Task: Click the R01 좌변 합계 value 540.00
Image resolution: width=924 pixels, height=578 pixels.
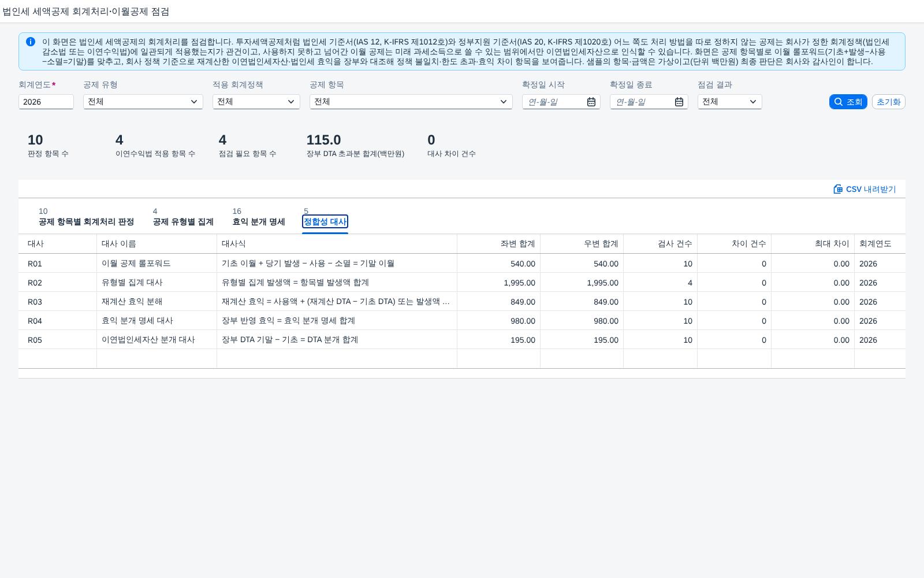Action: pyautogui.click(x=523, y=264)
